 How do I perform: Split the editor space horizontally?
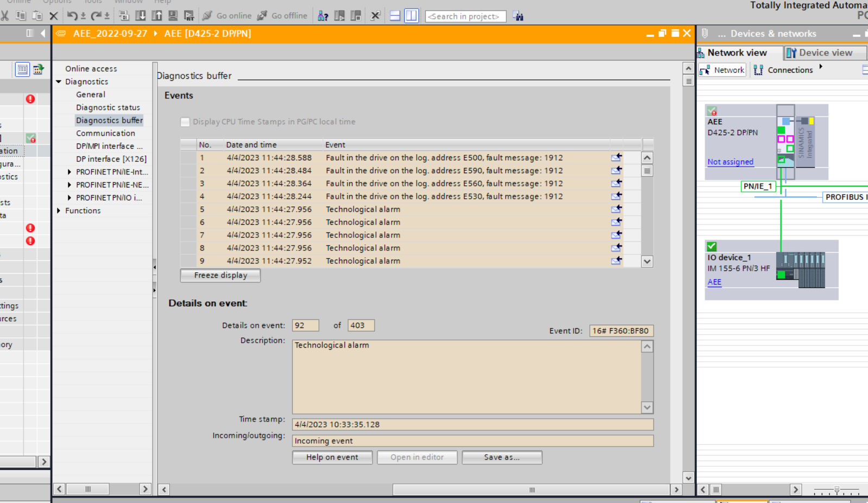[395, 16]
